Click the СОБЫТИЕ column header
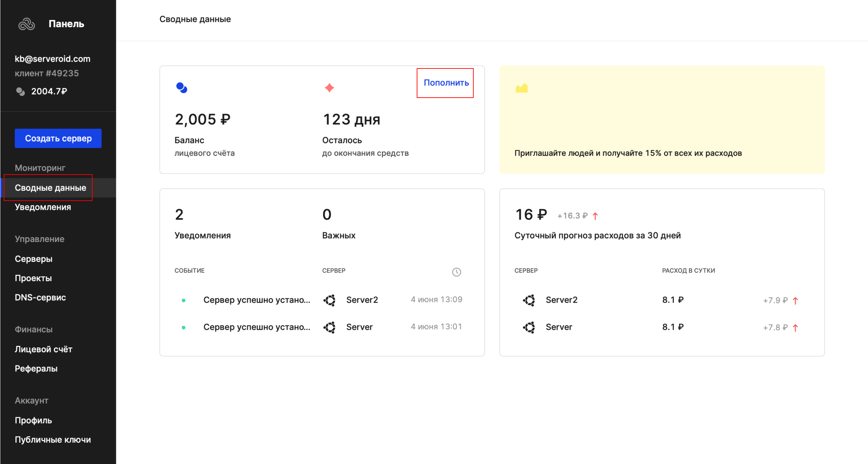Image resolution: width=868 pixels, height=464 pixels. pyautogui.click(x=190, y=270)
